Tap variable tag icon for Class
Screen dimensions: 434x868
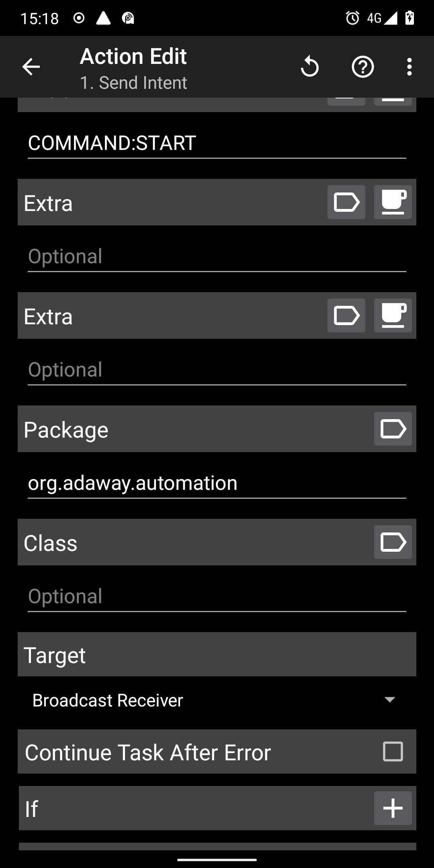[x=393, y=542]
